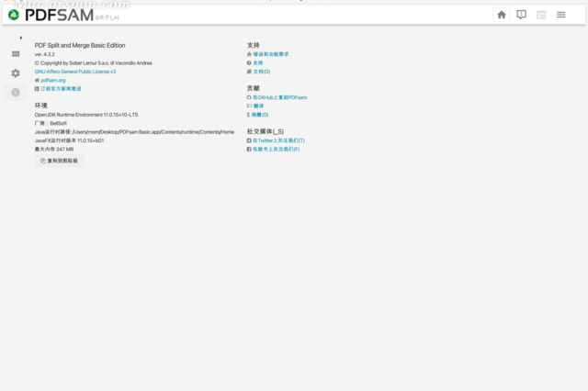The image size is (588, 391).
Task: Visit the pdfsam.org link
Action: (x=53, y=80)
